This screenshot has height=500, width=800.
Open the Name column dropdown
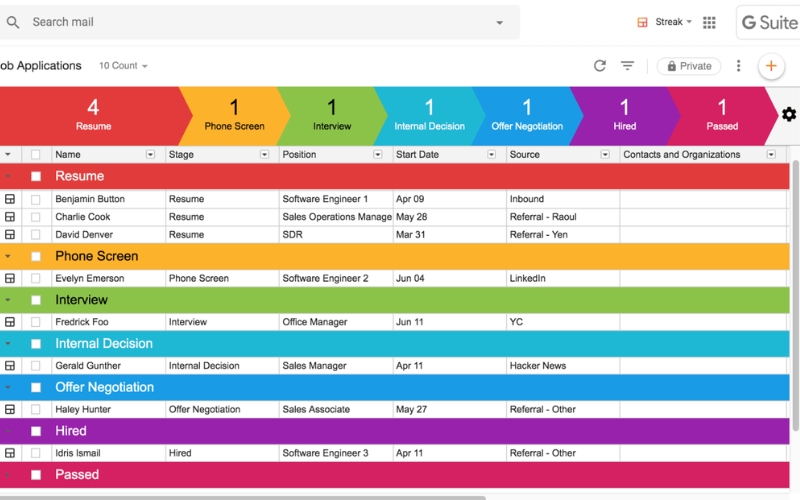point(150,155)
